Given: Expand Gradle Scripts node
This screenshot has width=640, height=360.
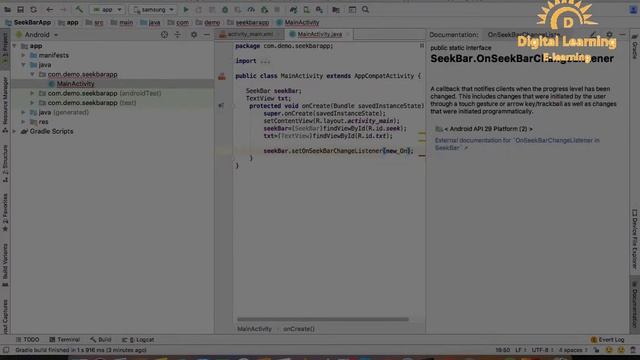Looking at the screenshot, I should pyautogui.click(x=15, y=131).
